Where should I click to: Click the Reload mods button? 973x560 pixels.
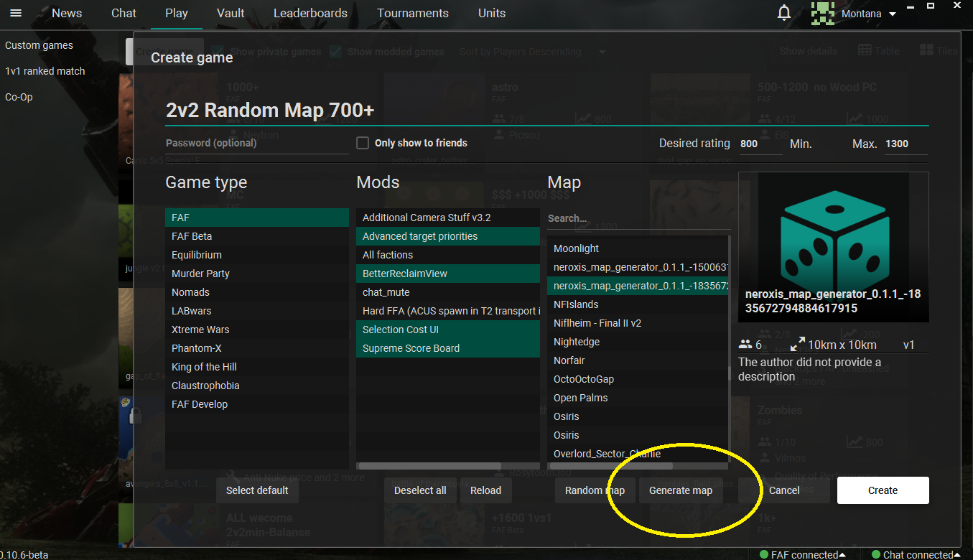485,490
